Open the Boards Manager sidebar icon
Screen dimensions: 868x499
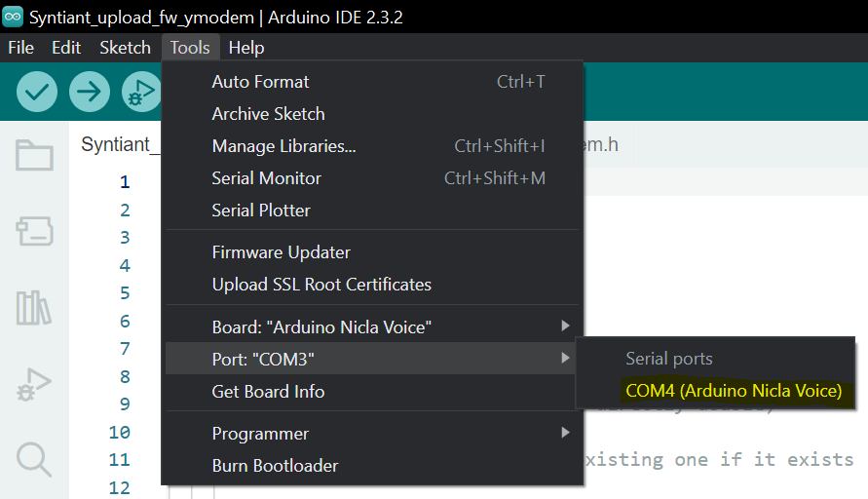(x=34, y=231)
